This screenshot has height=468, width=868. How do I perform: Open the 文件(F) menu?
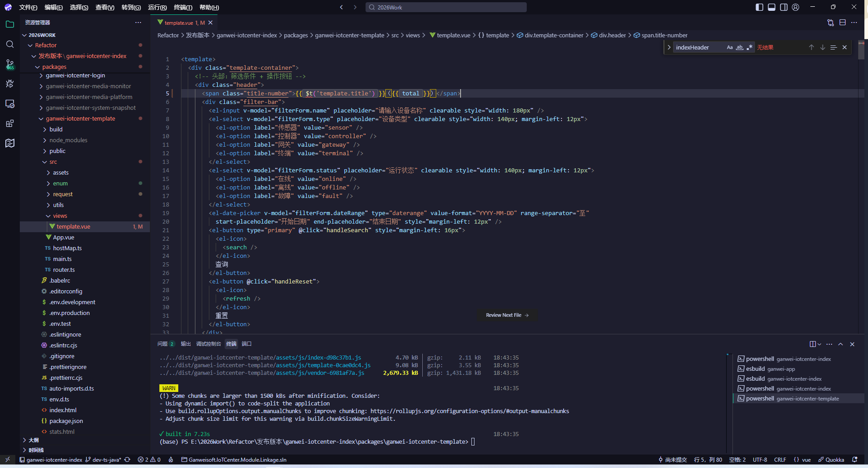(x=28, y=7)
